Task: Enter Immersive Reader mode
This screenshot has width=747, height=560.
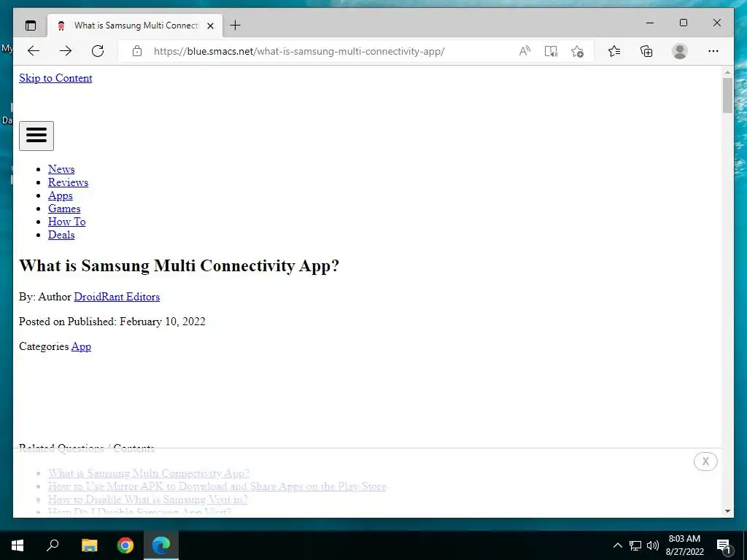Action: [551, 51]
